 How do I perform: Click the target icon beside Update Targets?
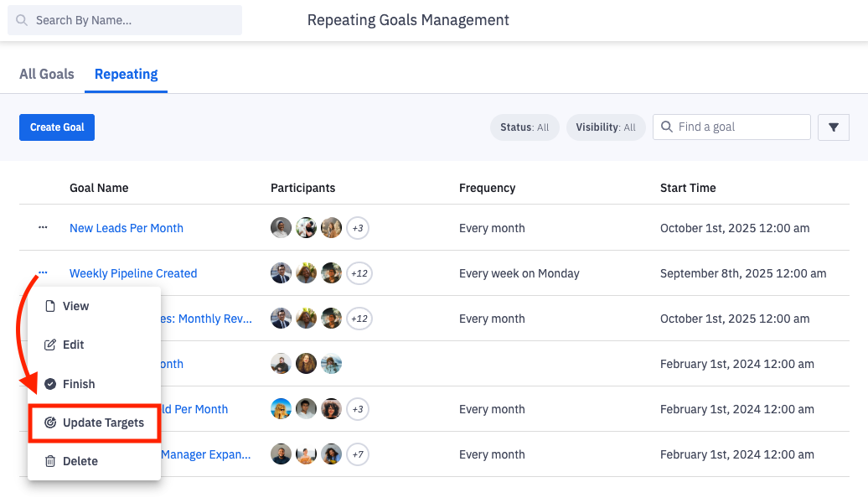(50, 423)
